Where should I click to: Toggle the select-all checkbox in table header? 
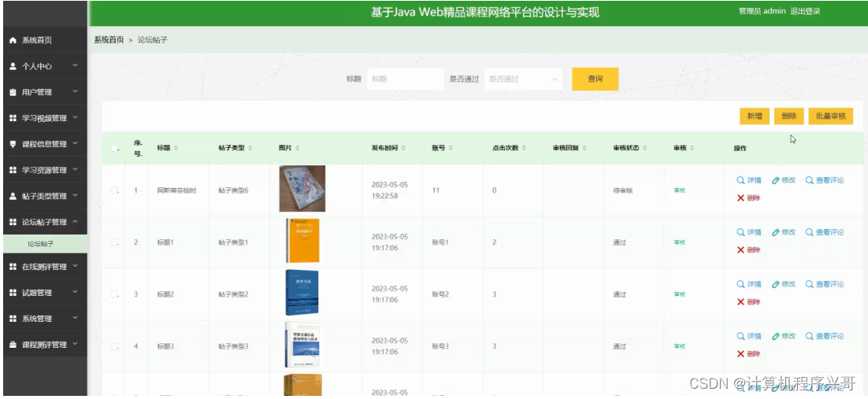point(114,148)
